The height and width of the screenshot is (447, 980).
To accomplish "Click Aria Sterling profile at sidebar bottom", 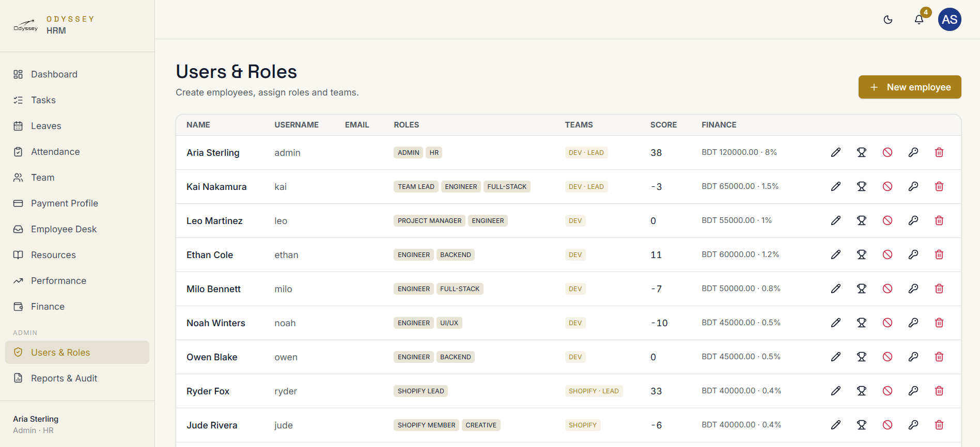I will [36, 424].
